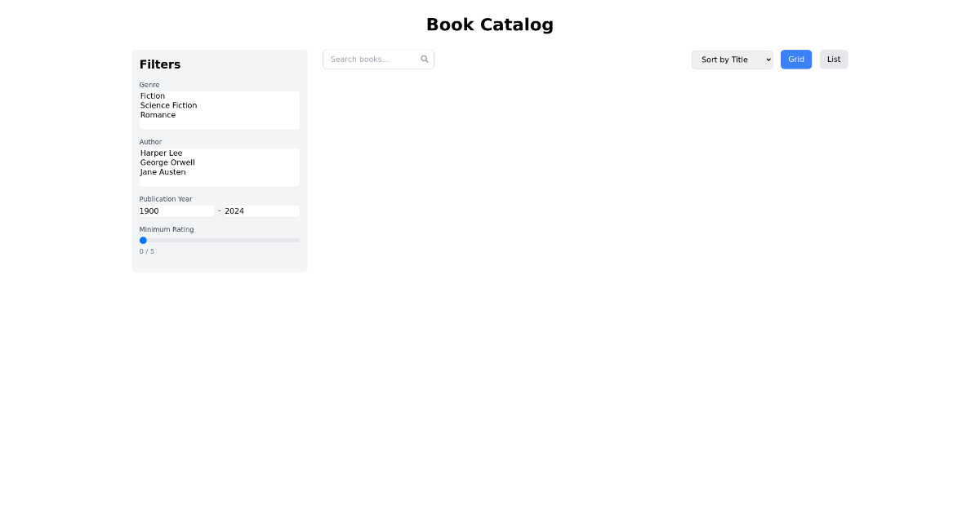Image resolution: width=980 pixels, height=514 pixels.
Task: Select George Orwell author filter
Action: [x=167, y=162]
